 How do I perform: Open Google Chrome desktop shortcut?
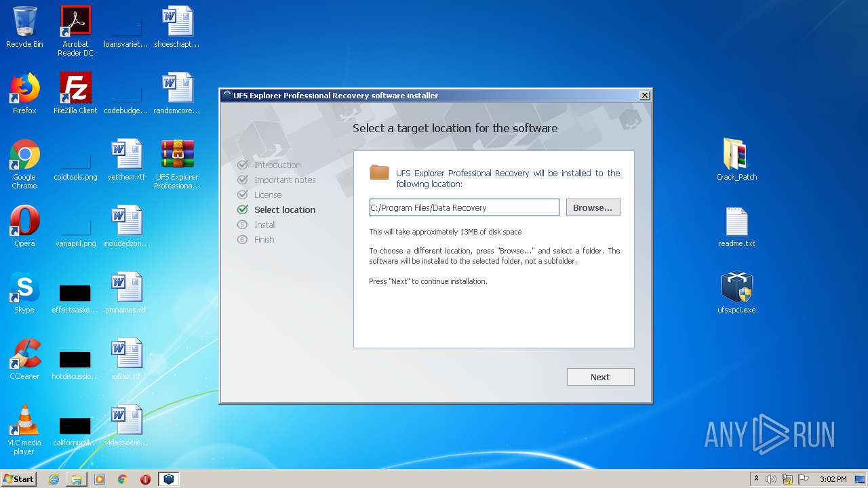24,164
